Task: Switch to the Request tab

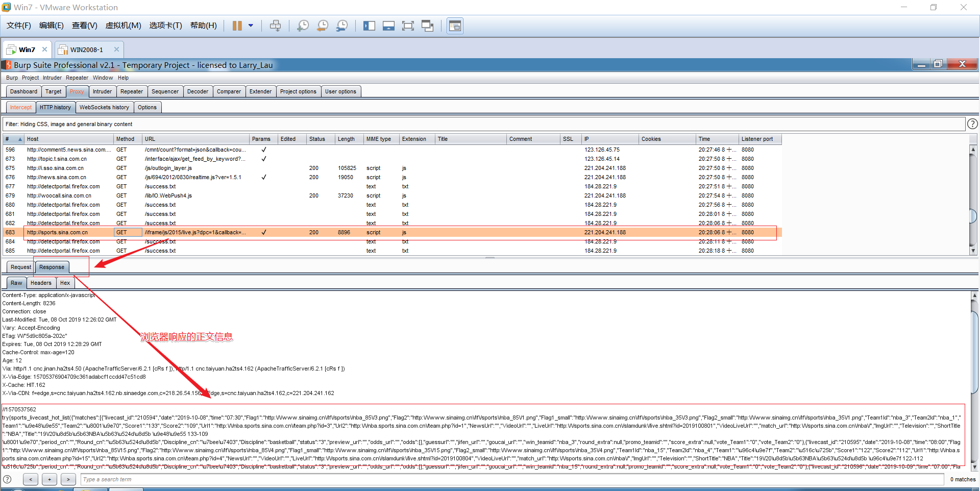Action: coord(21,267)
